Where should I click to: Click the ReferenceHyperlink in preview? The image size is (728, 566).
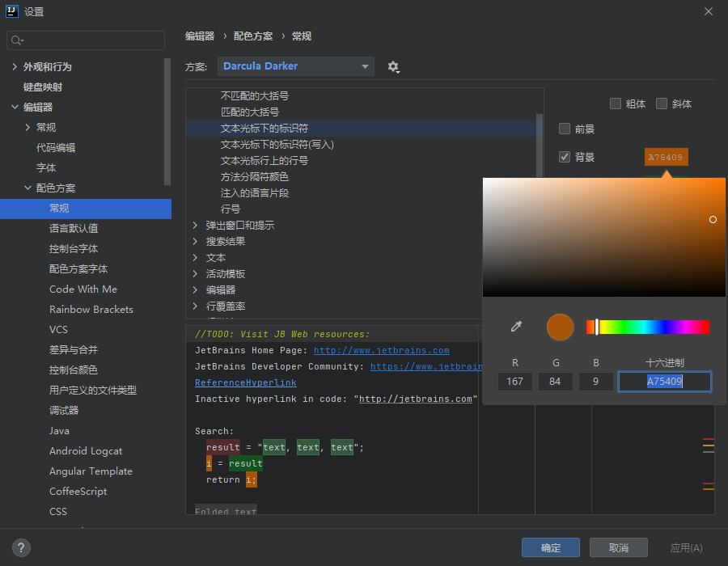tap(246, 382)
